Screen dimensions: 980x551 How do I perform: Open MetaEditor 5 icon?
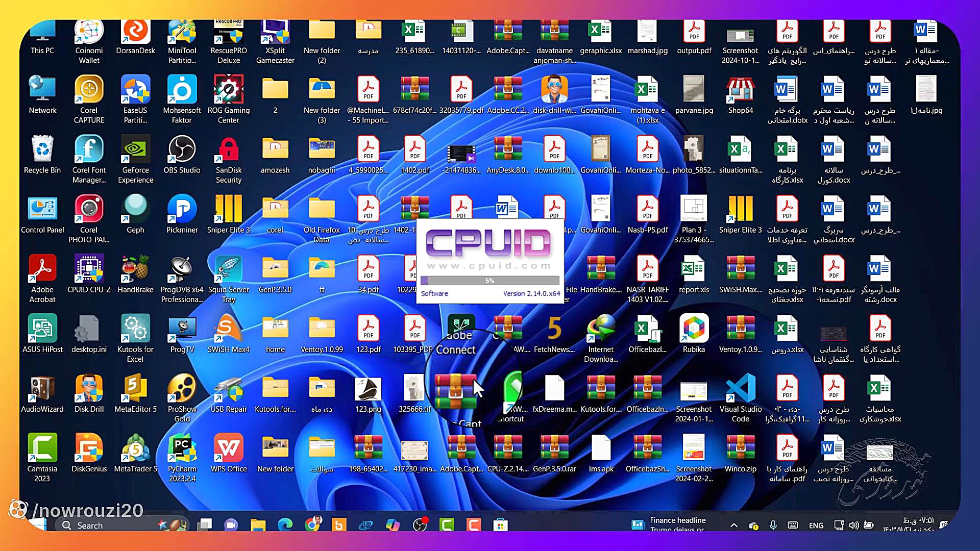click(135, 393)
